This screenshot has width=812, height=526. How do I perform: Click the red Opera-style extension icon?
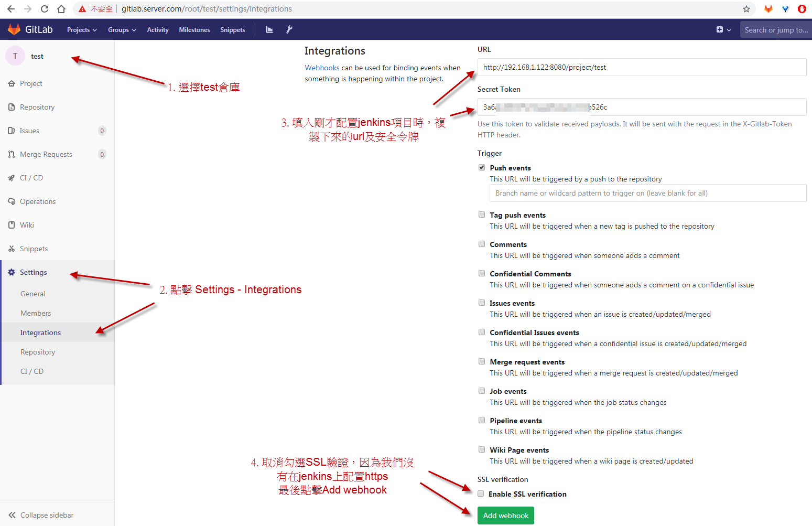tap(802, 9)
